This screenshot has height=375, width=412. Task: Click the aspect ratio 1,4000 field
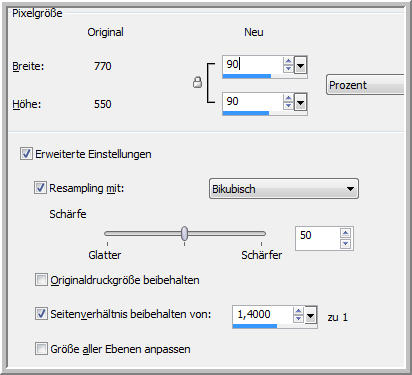tap(263, 314)
